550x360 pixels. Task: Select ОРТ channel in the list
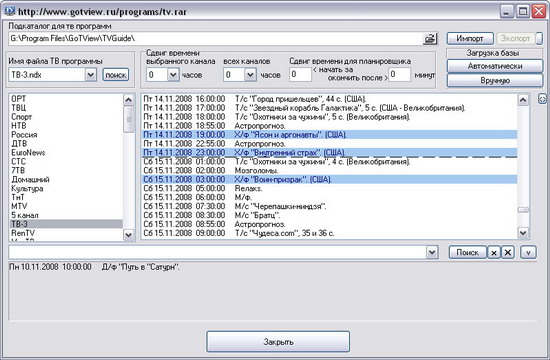click(x=66, y=99)
